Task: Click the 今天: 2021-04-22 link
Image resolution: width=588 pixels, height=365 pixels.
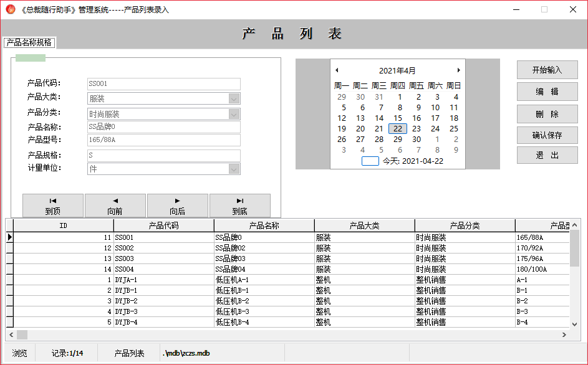Action: click(x=413, y=161)
